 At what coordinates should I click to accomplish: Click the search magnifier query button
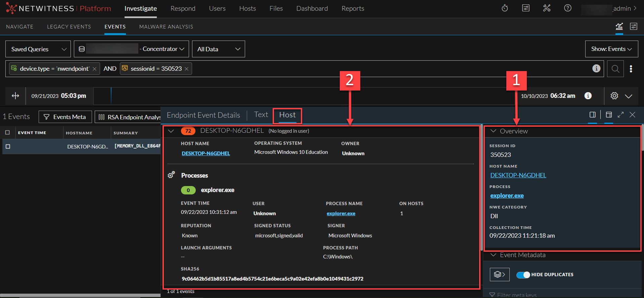tap(615, 69)
